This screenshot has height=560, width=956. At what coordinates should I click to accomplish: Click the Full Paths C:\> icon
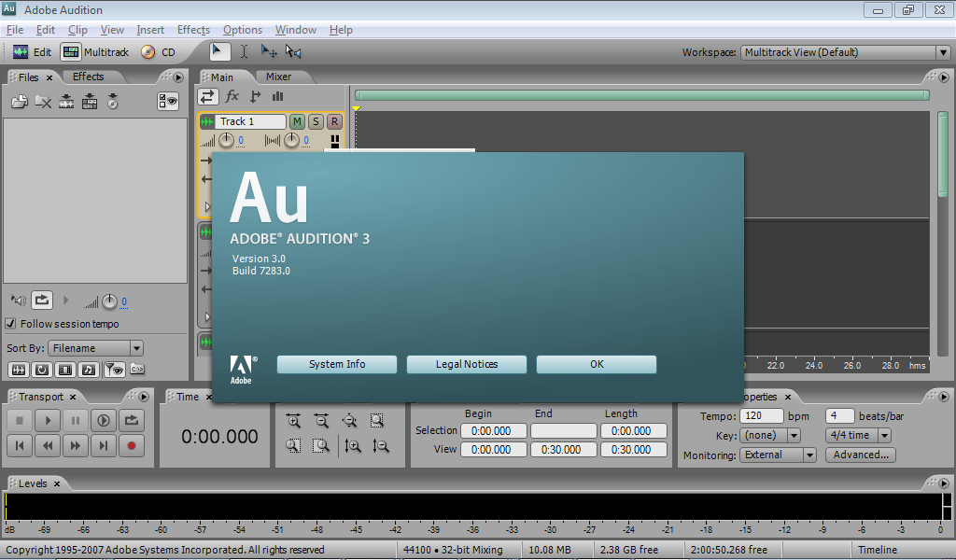pos(138,370)
